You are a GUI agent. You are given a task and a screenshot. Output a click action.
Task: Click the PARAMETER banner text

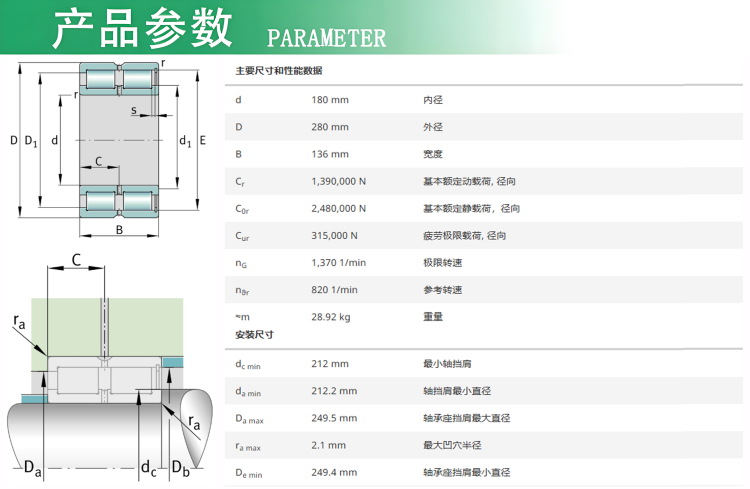tap(326, 39)
